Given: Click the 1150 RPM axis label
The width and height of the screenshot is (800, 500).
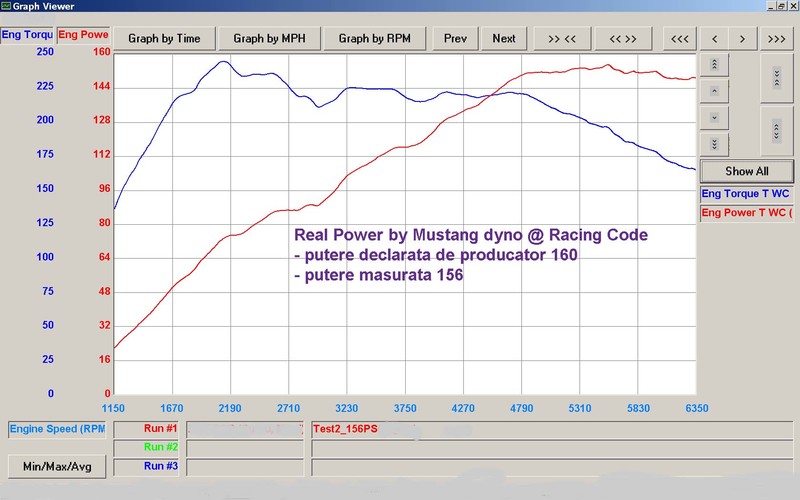Looking at the screenshot, I should click(x=113, y=409).
